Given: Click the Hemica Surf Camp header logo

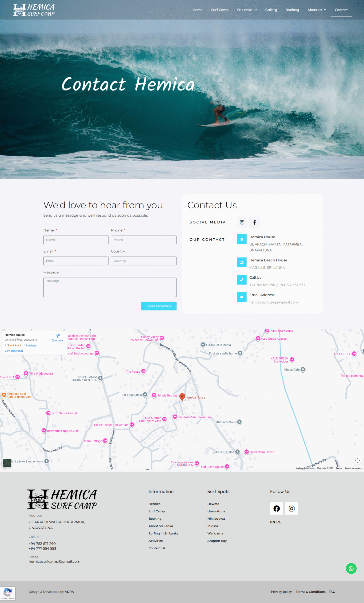Looking at the screenshot, I should pyautogui.click(x=34, y=10).
